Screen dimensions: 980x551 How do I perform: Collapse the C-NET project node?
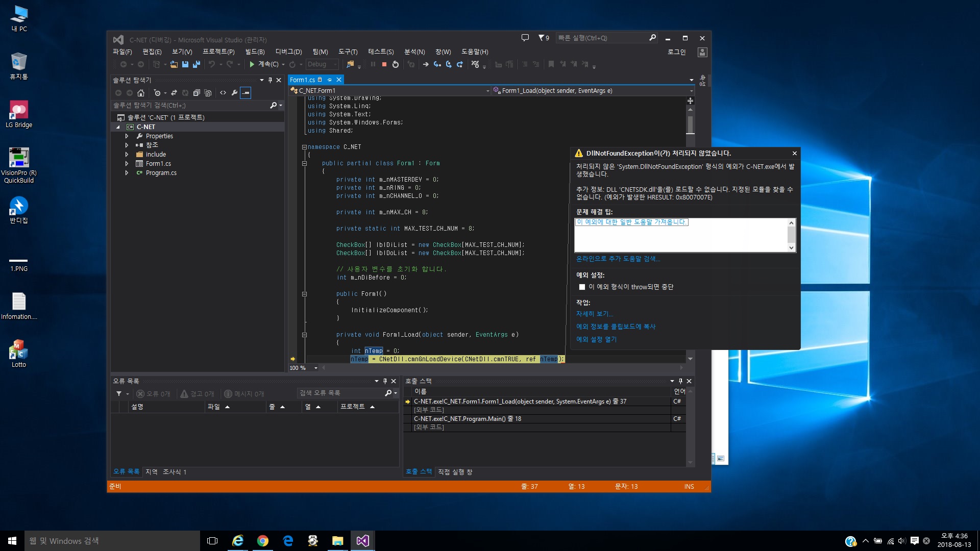tap(118, 127)
